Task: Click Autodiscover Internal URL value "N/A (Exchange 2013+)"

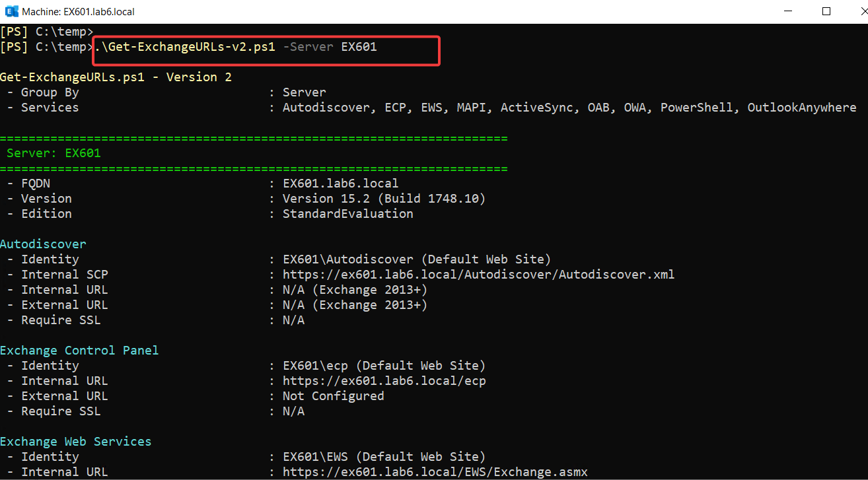Action: coord(355,290)
